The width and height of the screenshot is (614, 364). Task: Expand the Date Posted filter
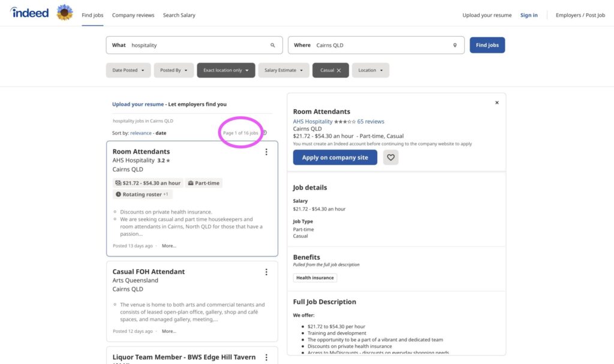pos(128,70)
